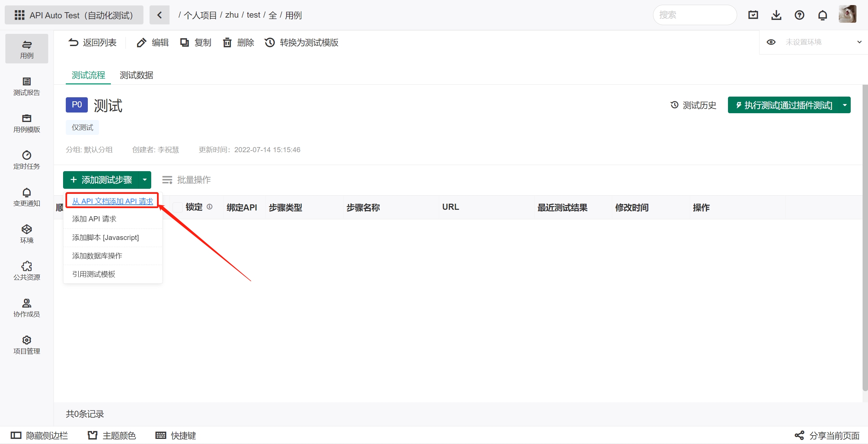
Task: Toggle preview eye icon
Action: tap(771, 42)
